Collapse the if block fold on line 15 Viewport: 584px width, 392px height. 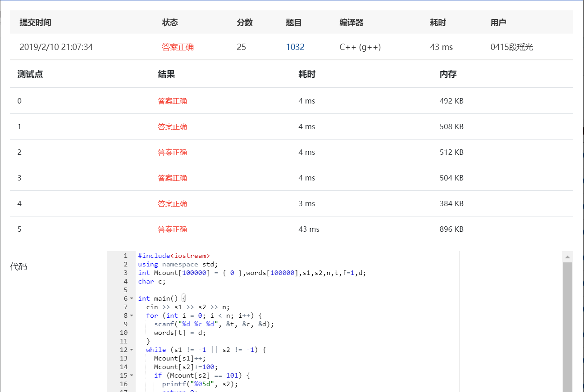coord(131,375)
